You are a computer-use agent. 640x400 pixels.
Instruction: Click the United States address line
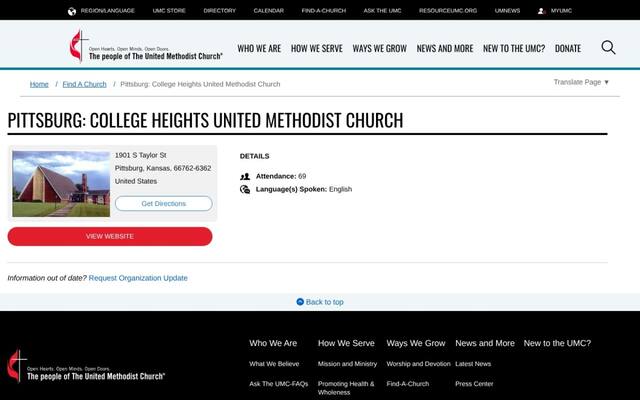point(136,181)
